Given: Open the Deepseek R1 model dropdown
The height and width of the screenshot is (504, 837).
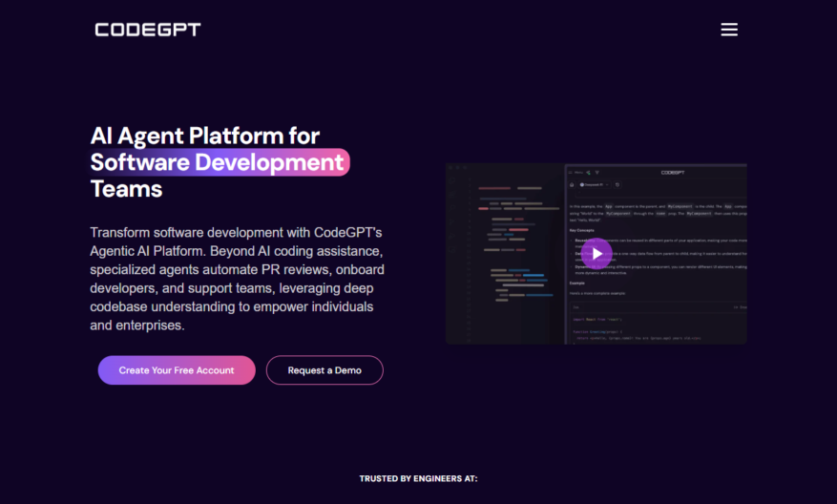Looking at the screenshot, I should [595, 185].
